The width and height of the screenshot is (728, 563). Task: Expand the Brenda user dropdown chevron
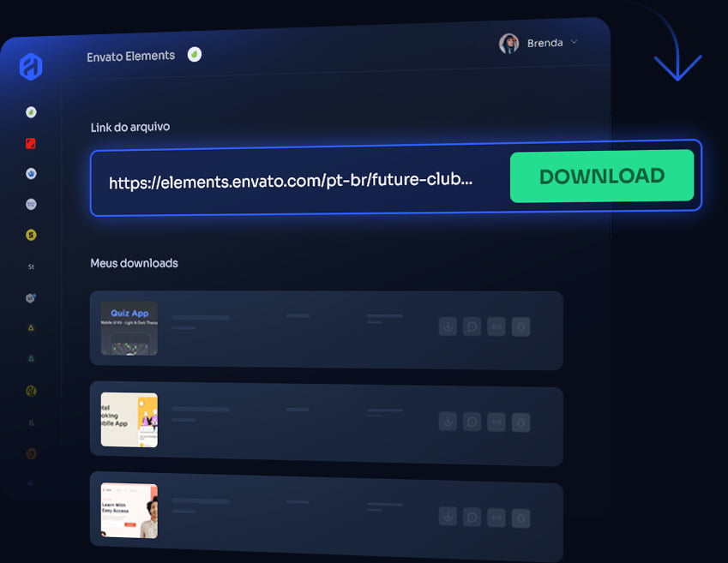575,42
